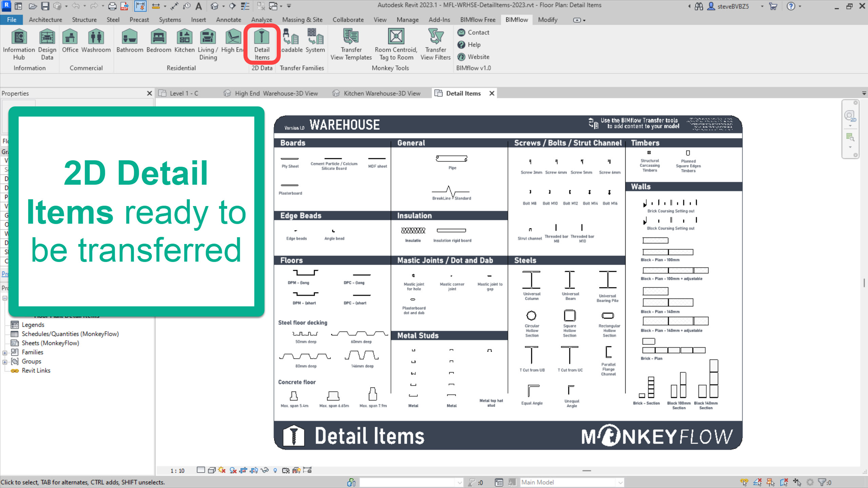
Task: Open the Kitchen Warehouse-3D View tab
Action: pyautogui.click(x=381, y=94)
